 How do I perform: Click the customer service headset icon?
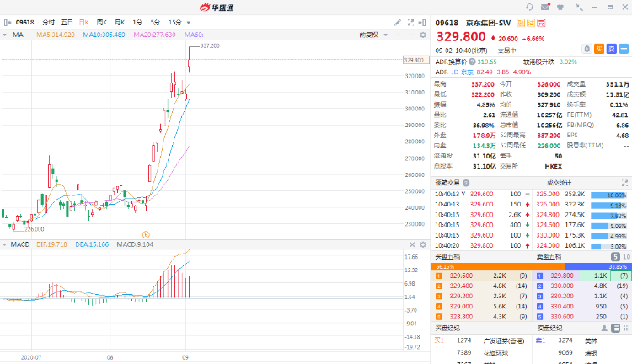528,7
